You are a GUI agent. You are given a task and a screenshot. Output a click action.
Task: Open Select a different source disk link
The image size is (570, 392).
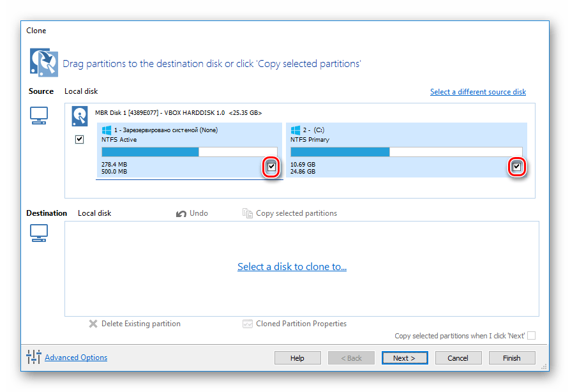477,92
